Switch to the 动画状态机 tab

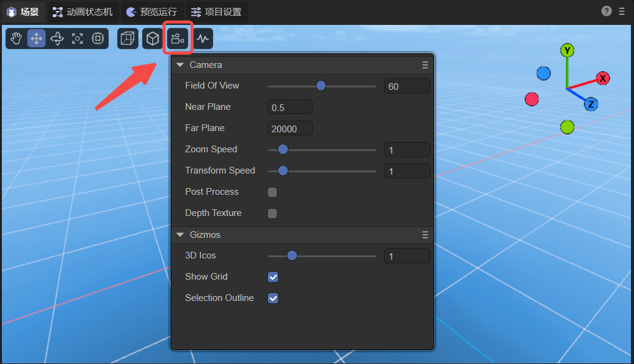tap(83, 12)
